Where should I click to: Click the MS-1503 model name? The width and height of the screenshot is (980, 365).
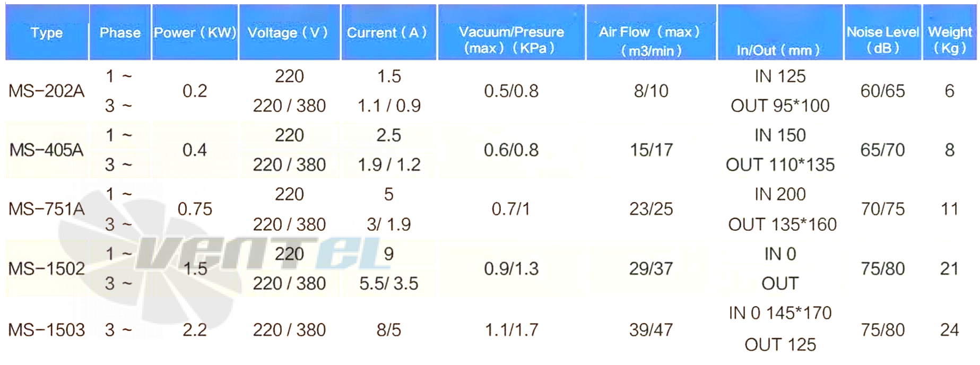(x=47, y=330)
